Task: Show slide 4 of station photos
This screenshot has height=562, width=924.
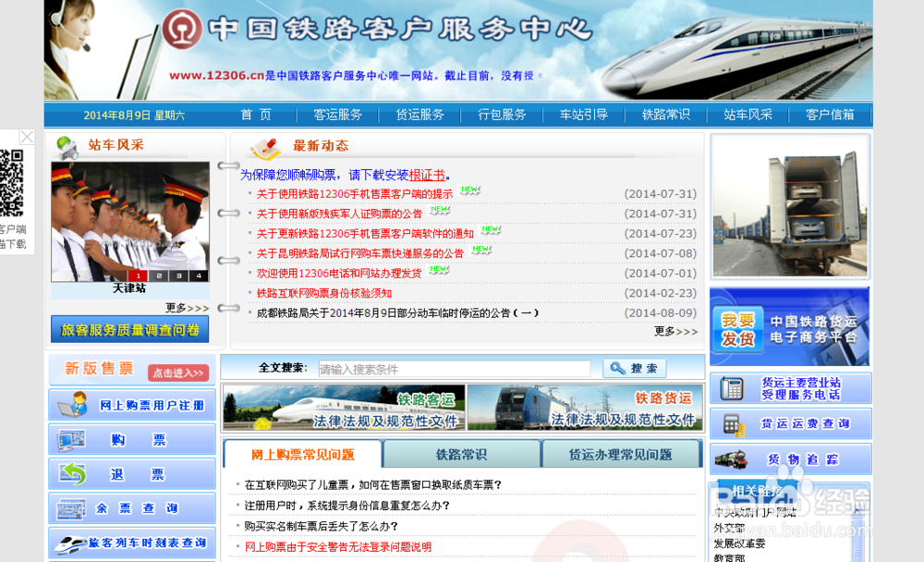Action: (x=200, y=275)
